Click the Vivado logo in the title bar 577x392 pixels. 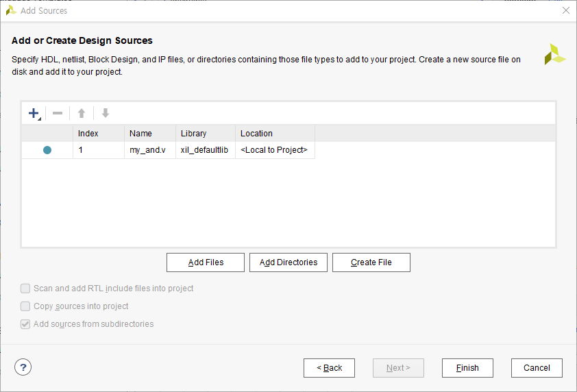[x=11, y=10]
